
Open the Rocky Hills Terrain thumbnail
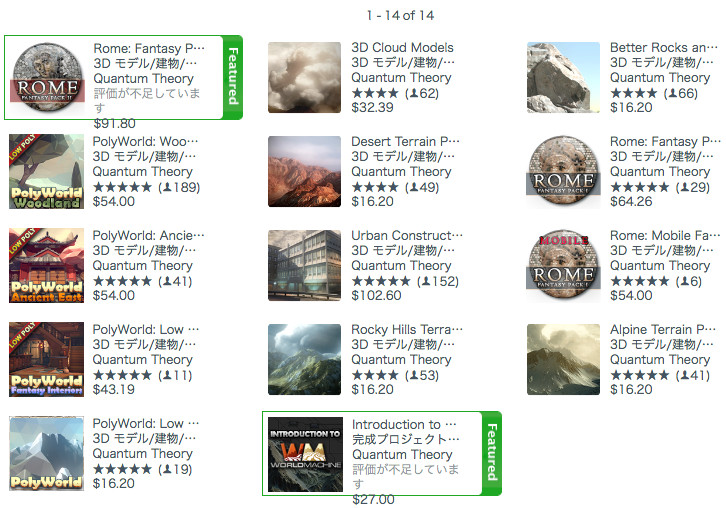(304, 359)
